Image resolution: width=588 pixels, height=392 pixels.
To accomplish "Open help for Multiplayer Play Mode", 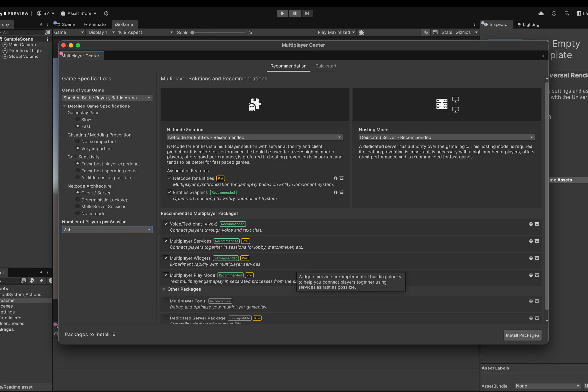I will pyautogui.click(x=531, y=275).
